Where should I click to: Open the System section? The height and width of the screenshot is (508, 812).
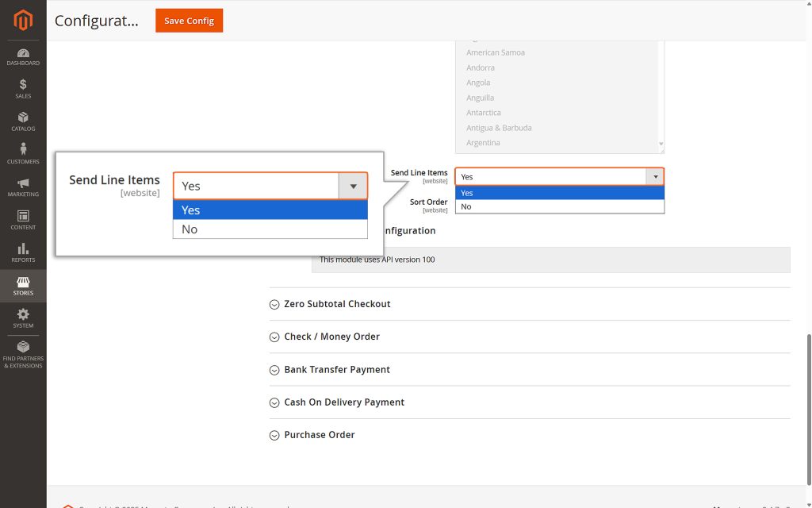point(23,319)
